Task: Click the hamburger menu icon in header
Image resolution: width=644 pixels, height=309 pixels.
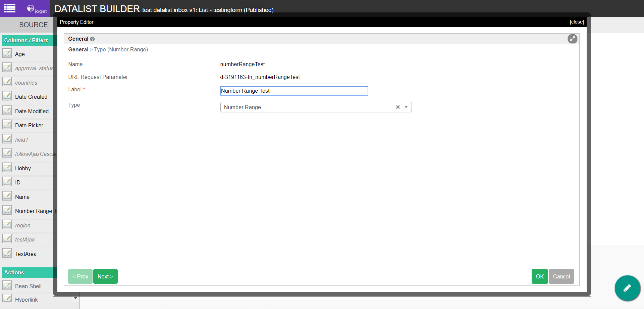Action: (x=10, y=8)
